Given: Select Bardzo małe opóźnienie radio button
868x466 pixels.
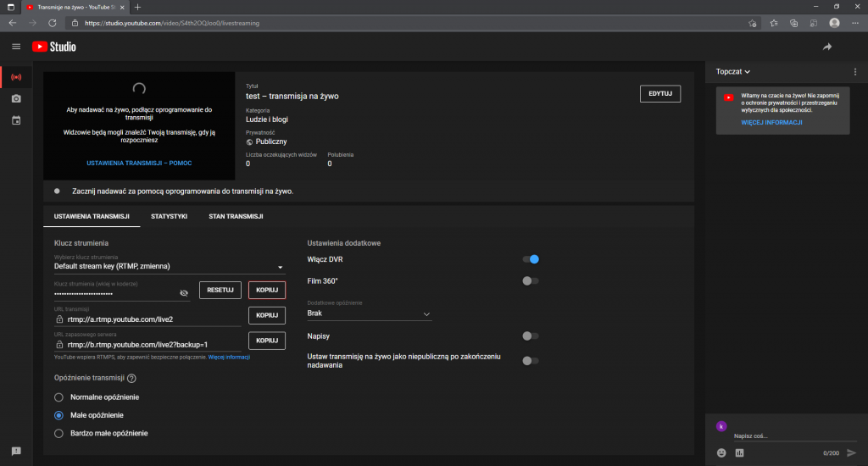Looking at the screenshot, I should click(58, 433).
